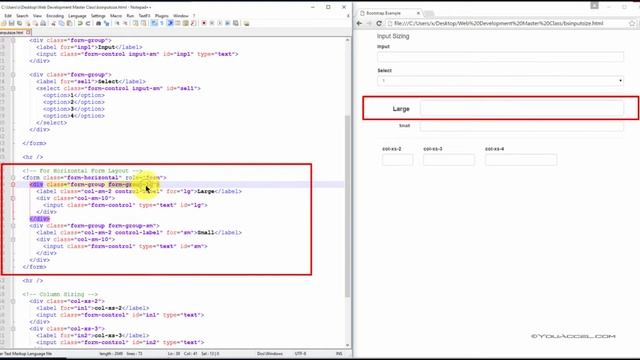Open the Plugins menu
This screenshot has height=360, width=640.
(162, 16)
